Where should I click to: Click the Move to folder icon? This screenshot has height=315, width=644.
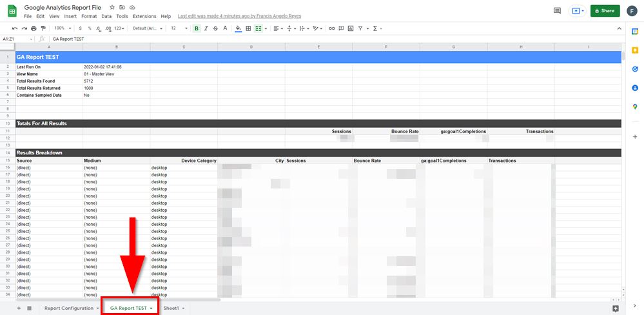coord(122,7)
